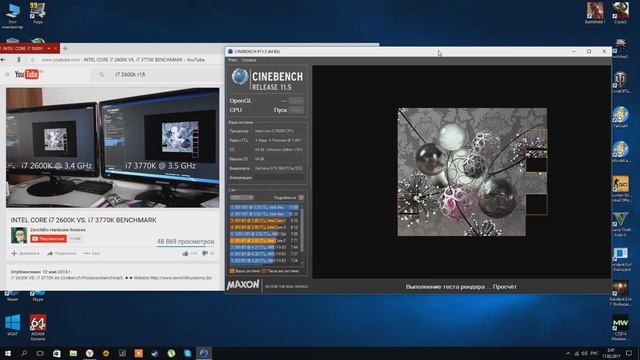Image resolution: width=640 pixels, height=360 pixels.
Task: Click the CPU test Пуск button
Action: pyautogui.click(x=296, y=110)
